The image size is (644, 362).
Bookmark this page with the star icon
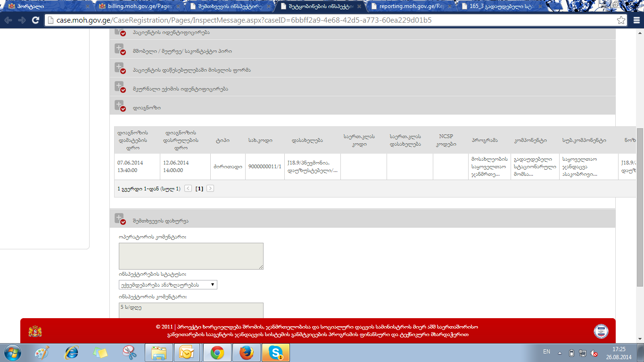[x=621, y=20]
